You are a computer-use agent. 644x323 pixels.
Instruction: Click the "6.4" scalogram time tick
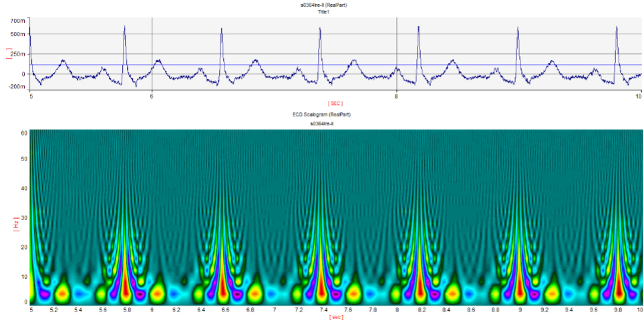pyautogui.click(x=201, y=310)
